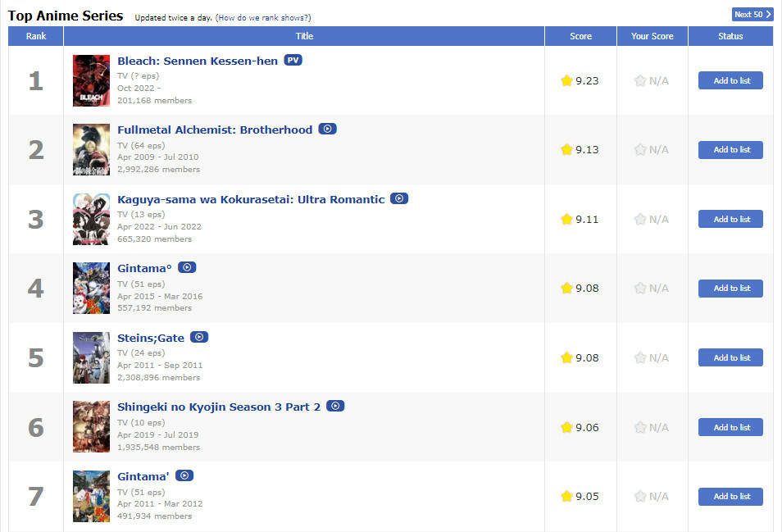Open 'How do we rank shows?' link
Viewport: 782px width, 532px height.
(263, 17)
